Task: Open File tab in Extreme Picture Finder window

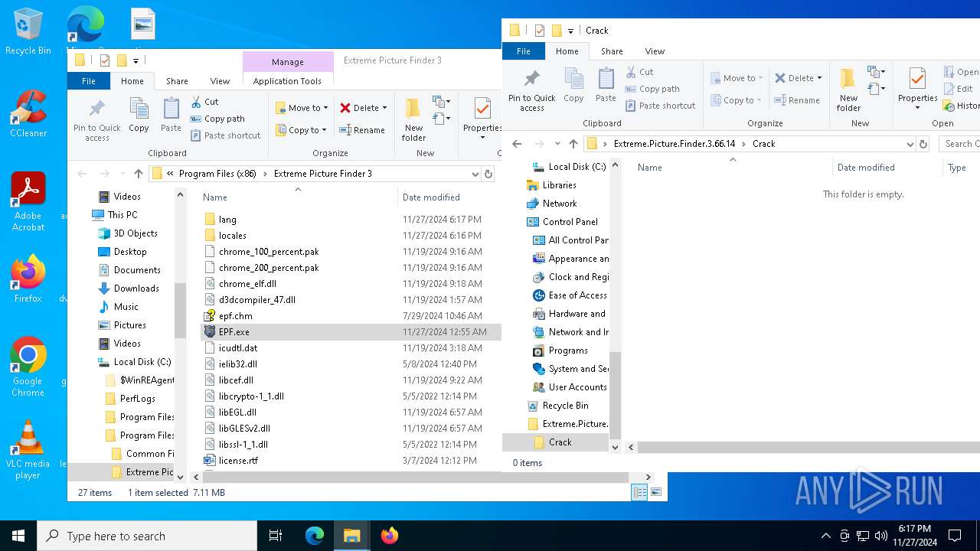Action: pyautogui.click(x=89, y=81)
